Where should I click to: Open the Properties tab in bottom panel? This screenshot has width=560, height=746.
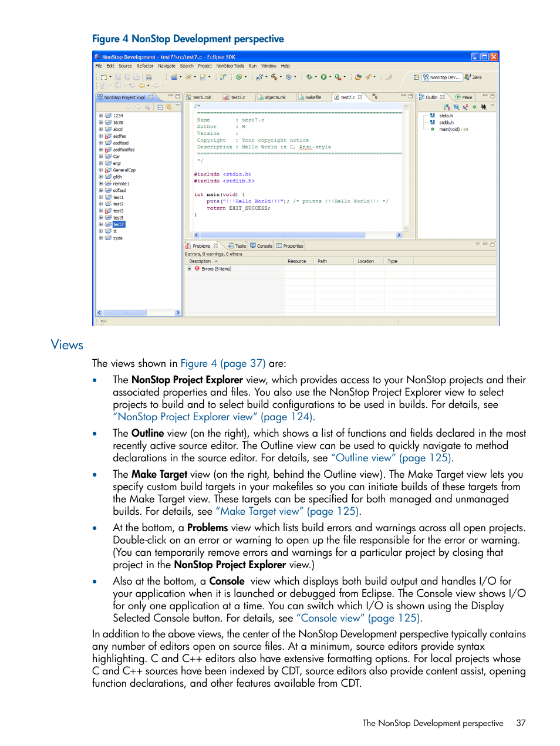point(290,246)
